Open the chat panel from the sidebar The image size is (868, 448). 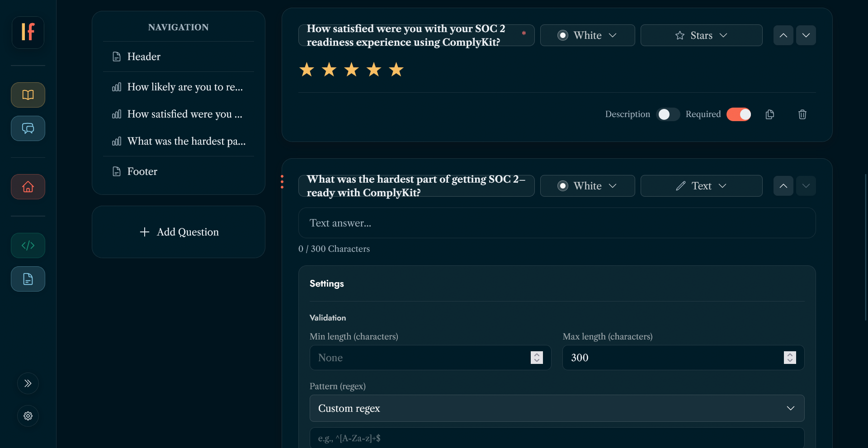[x=28, y=128]
